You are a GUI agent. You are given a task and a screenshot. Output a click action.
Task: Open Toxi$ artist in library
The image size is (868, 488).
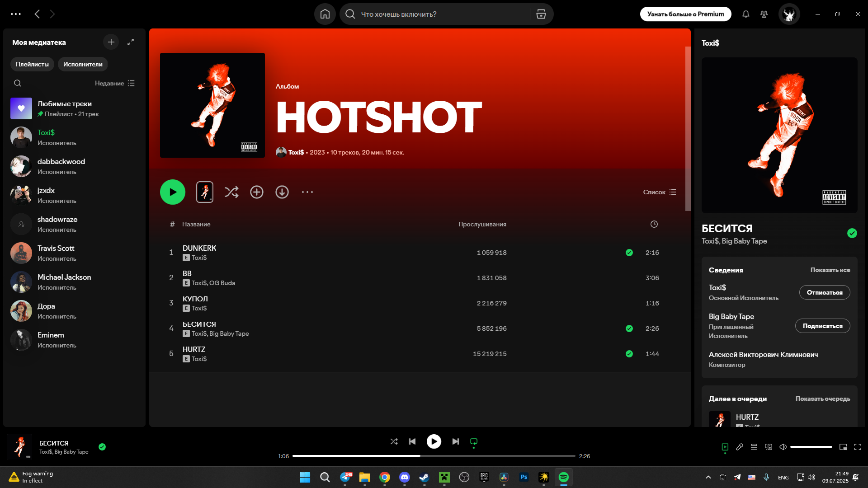[x=74, y=137]
